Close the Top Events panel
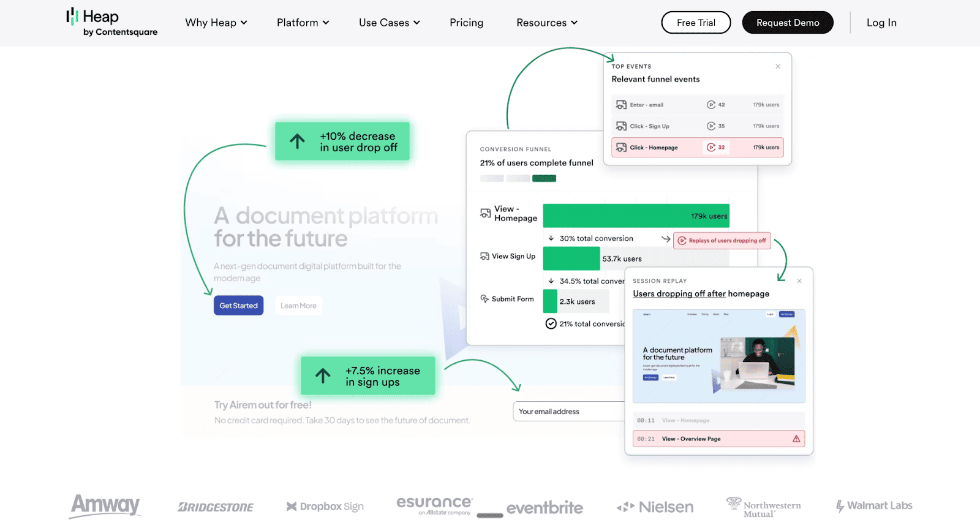The image size is (980, 528). coord(778,66)
